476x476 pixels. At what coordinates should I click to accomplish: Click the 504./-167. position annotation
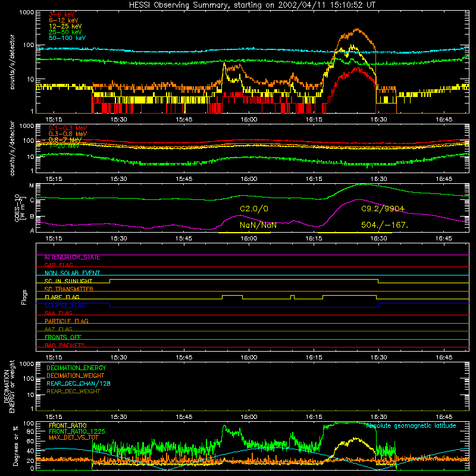[384, 226]
